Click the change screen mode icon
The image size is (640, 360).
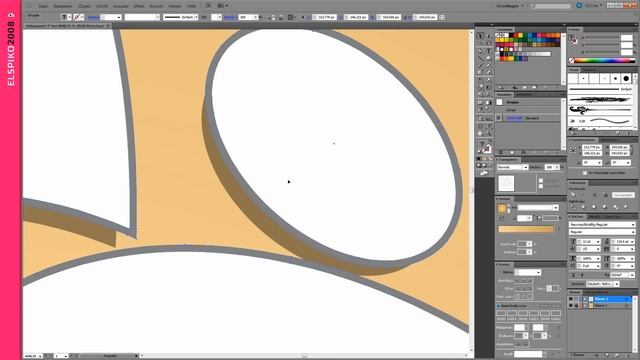click(484, 173)
